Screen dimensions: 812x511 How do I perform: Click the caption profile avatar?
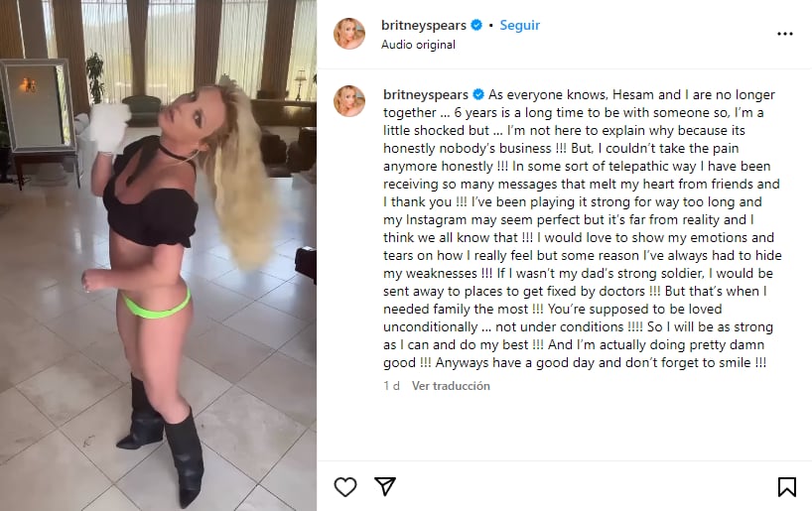(x=349, y=101)
